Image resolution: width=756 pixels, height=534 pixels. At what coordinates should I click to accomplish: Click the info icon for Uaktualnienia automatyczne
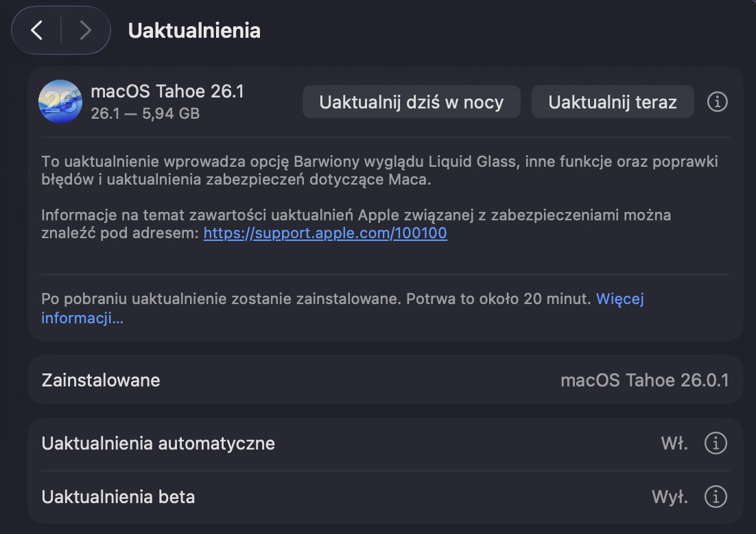tap(716, 443)
